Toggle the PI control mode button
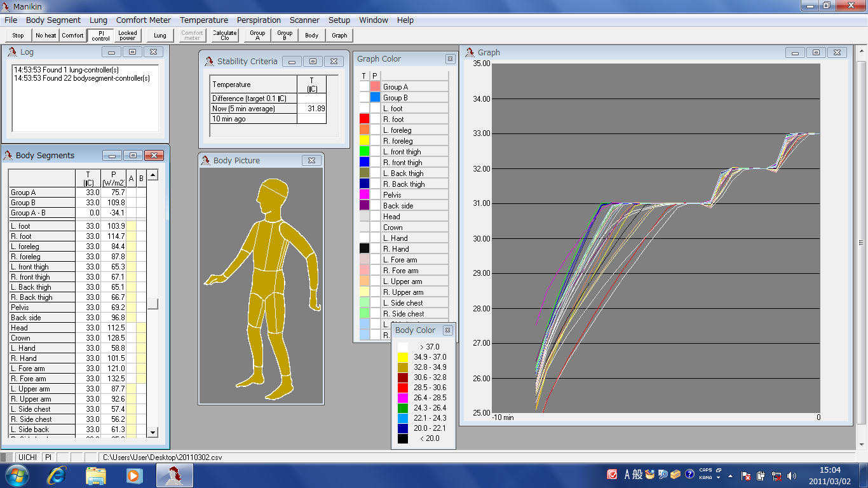 (x=100, y=36)
